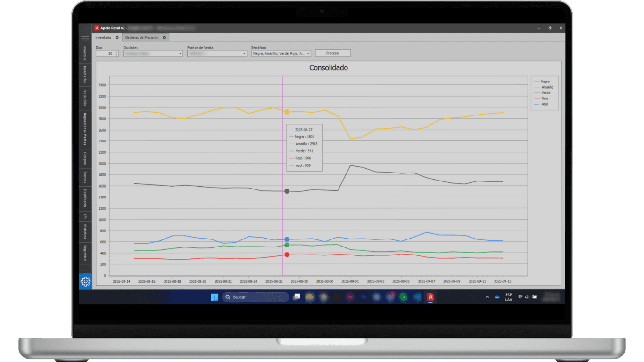Open the Task View taskbar icon
The height and width of the screenshot is (362, 644).
296,297
